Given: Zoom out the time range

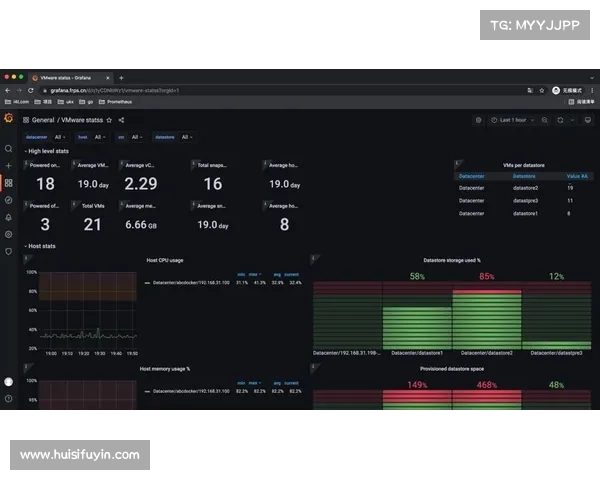Looking at the screenshot, I should coord(545,120).
